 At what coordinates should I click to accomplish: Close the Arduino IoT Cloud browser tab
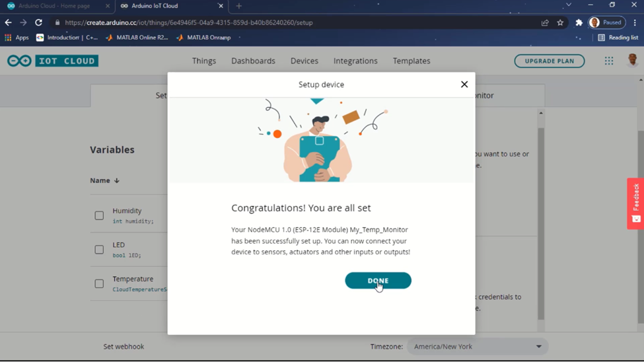pyautogui.click(x=221, y=6)
